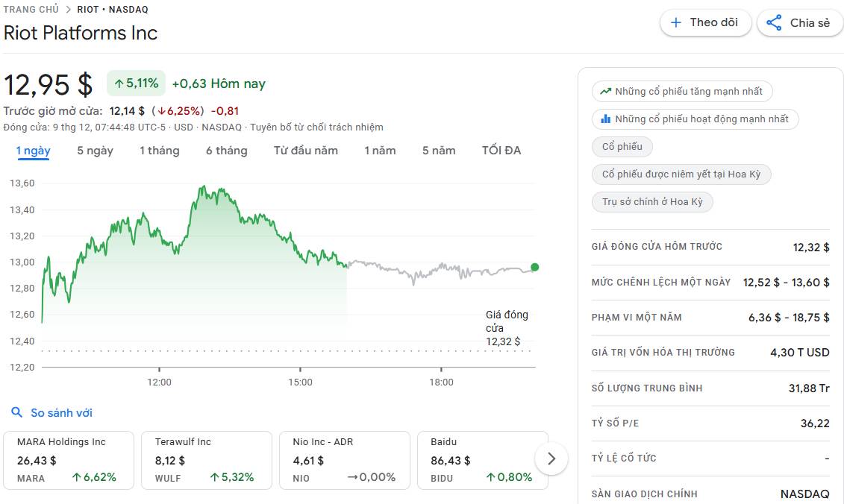
Task: Click the TỶ LỆ CỔ TỨC label
Action: (624, 459)
